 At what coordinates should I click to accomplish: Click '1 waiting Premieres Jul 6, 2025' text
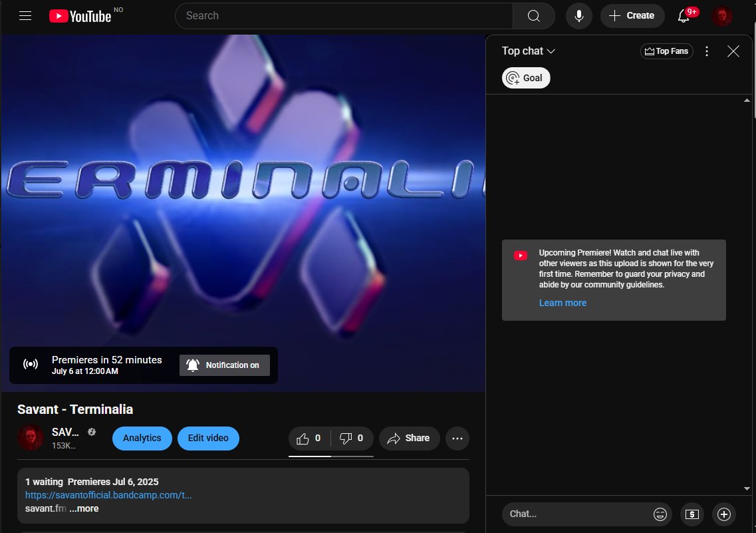pyautogui.click(x=92, y=481)
